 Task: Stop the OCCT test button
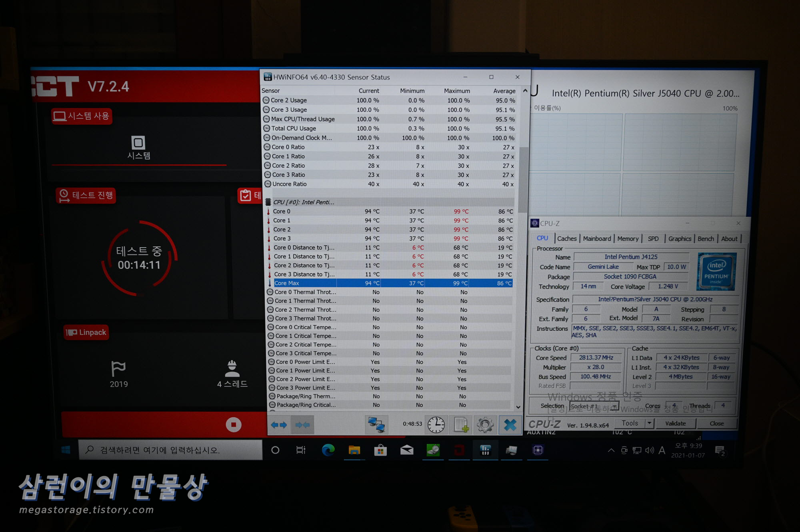234,424
